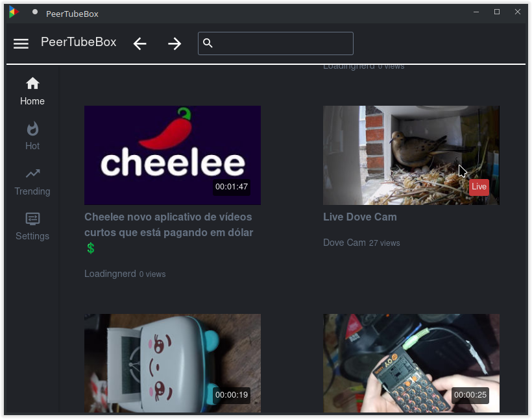Click the 00:00:25 duration badge

click(x=470, y=395)
